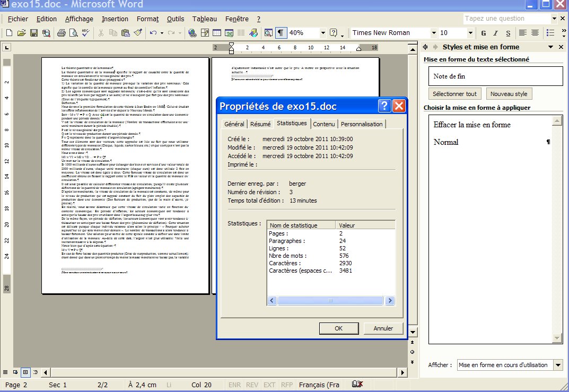
Task: Switch to Print layout view
Action: [x=25, y=372]
